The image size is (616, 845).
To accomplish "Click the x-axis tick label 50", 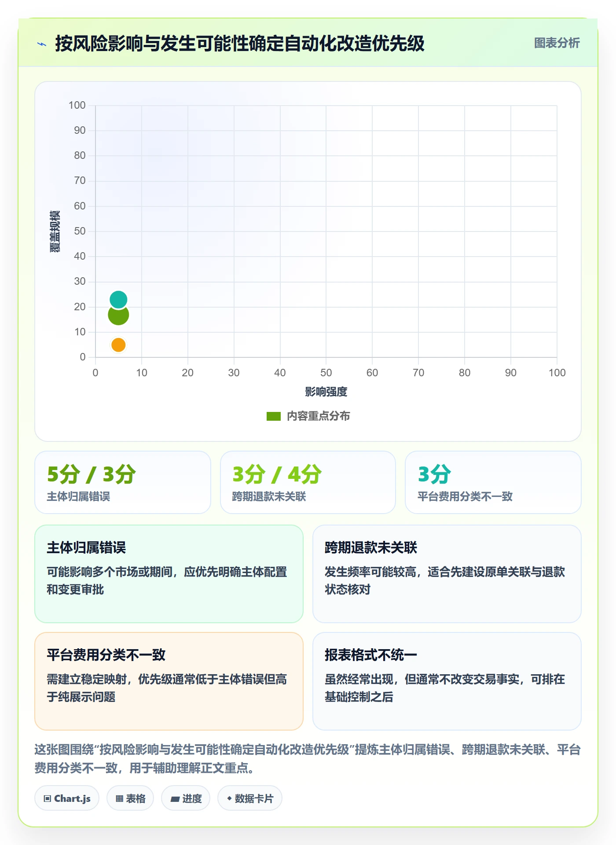I will tap(326, 373).
